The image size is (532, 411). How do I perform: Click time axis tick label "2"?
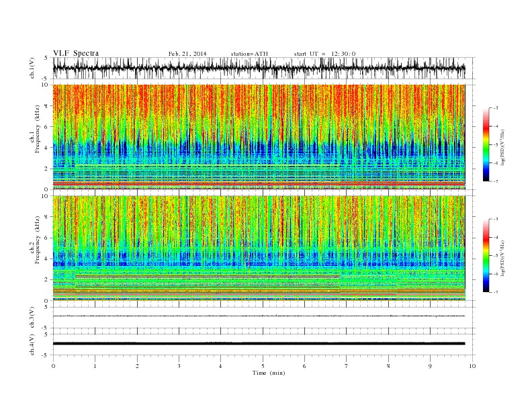click(137, 366)
